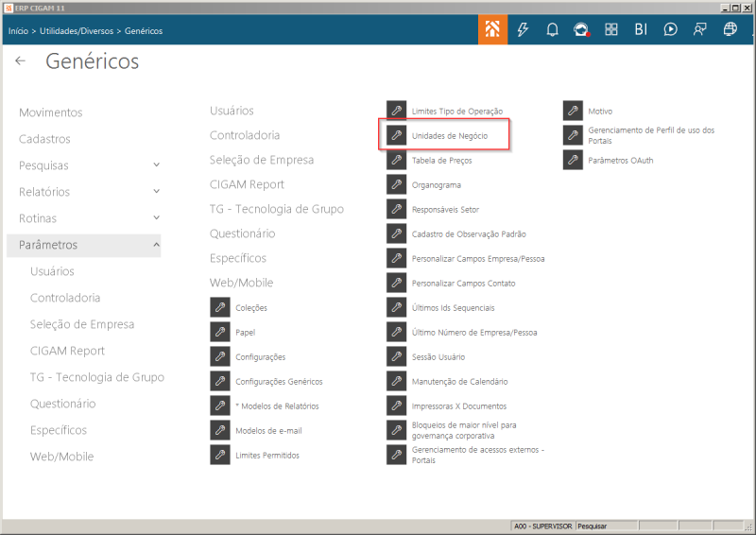Screen dimensions: 756x535
Task: Click the wrench icon for Limites Tipo de Operação
Action: 396,111
